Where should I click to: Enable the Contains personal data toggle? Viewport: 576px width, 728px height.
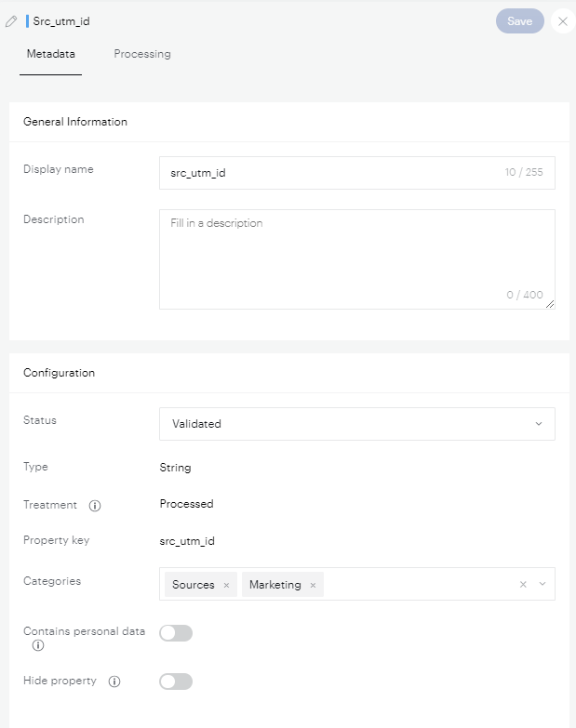point(176,633)
